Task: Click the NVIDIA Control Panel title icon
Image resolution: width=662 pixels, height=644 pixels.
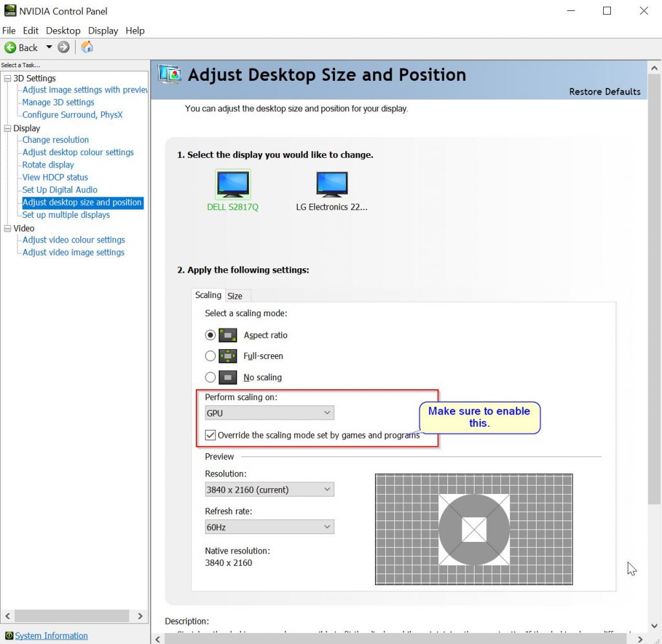Action: [10, 10]
